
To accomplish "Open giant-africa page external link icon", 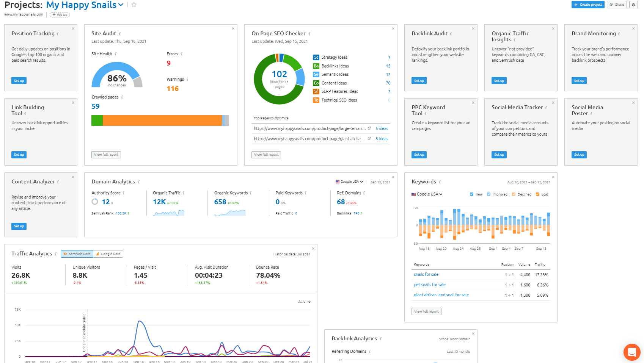I will (x=369, y=138).
